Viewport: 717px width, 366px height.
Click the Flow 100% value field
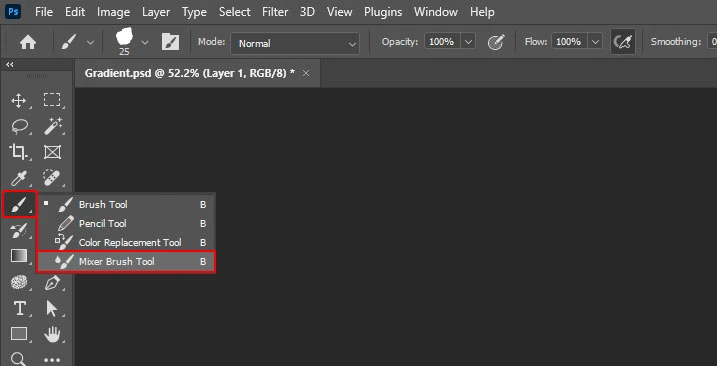tap(569, 42)
